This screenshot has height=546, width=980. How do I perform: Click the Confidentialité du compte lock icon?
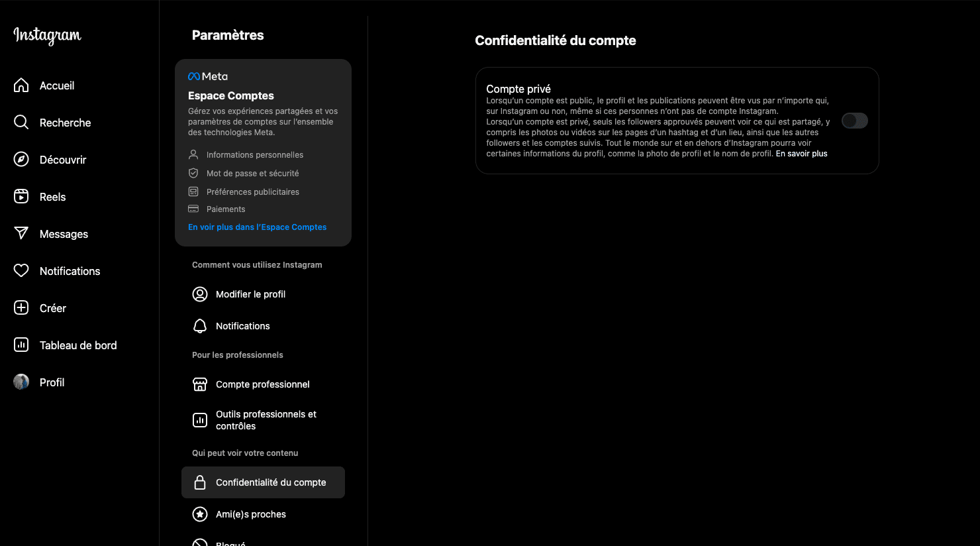click(200, 482)
